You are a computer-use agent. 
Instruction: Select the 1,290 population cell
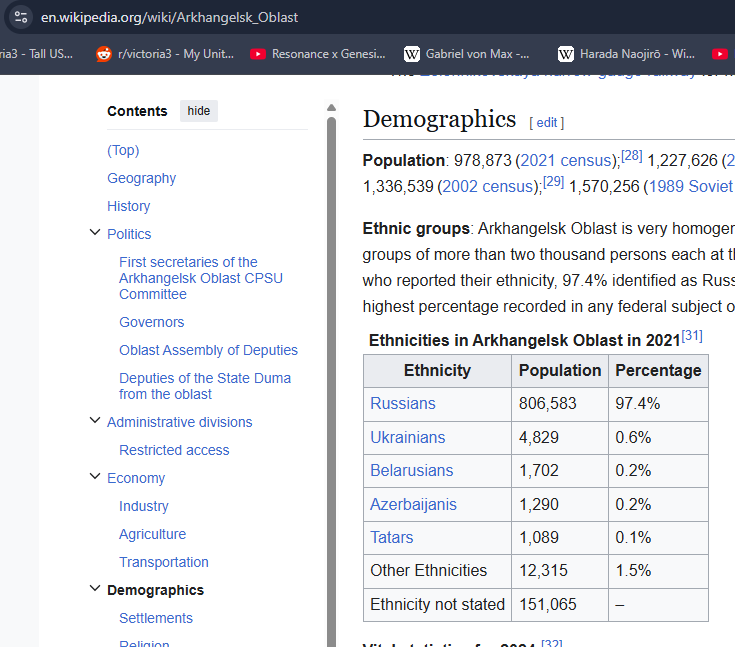[x=560, y=504]
